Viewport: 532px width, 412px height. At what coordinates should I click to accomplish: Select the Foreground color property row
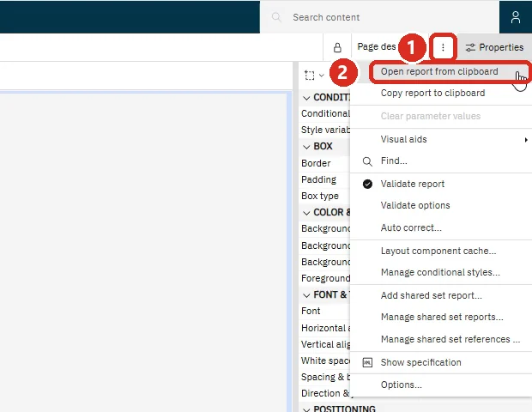(324, 278)
